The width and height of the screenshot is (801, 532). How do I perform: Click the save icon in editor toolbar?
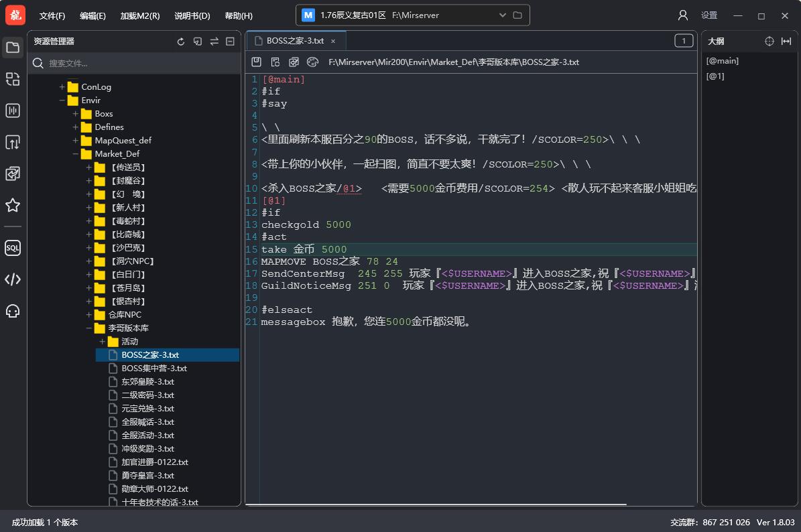tap(257, 62)
